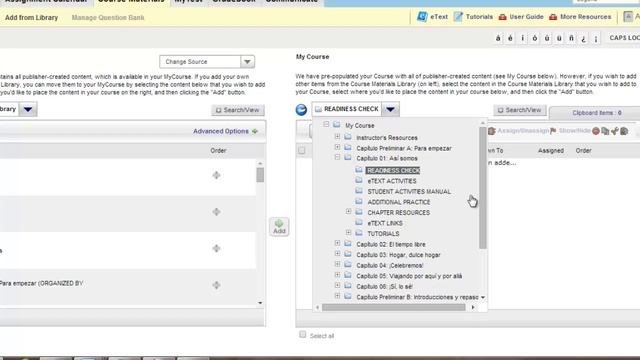
Task: Open the eText icon
Action: 422,17
